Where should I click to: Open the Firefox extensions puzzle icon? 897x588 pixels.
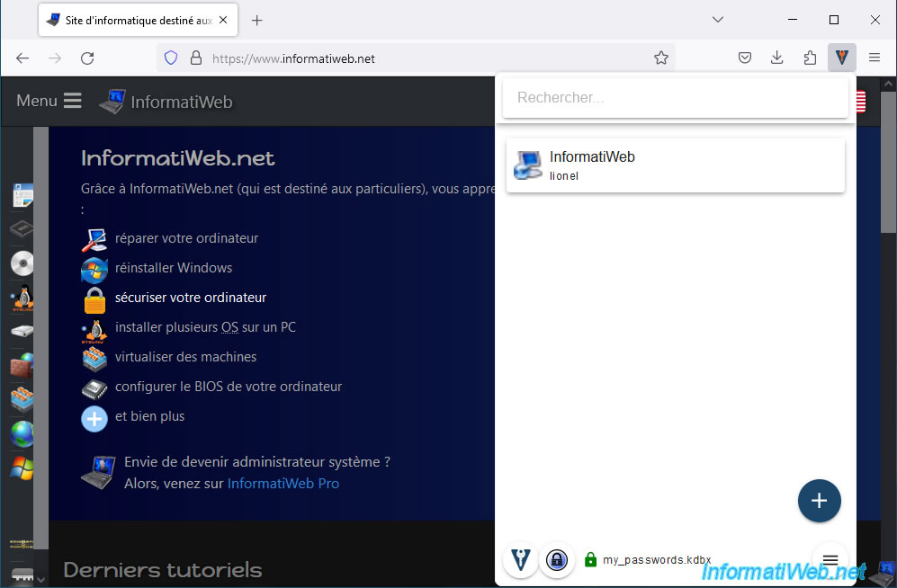(810, 58)
